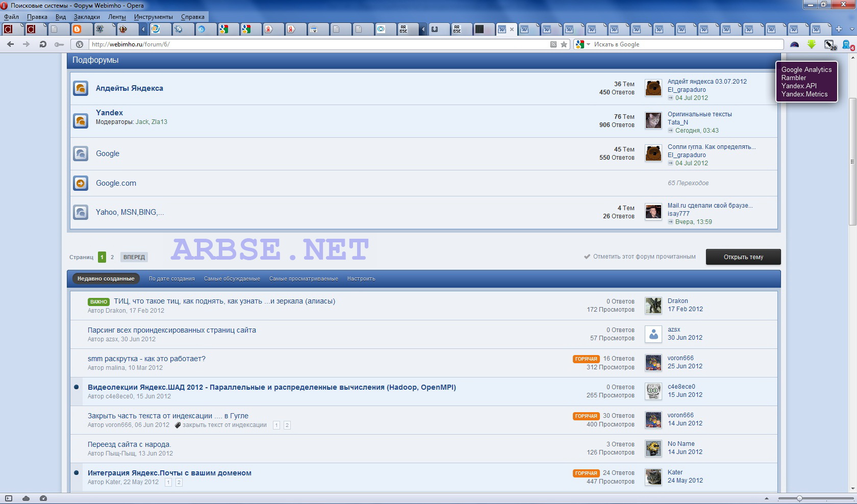Go back to the previous page
The height and width of the screenshot is (504, 857).
pos(10,44)
